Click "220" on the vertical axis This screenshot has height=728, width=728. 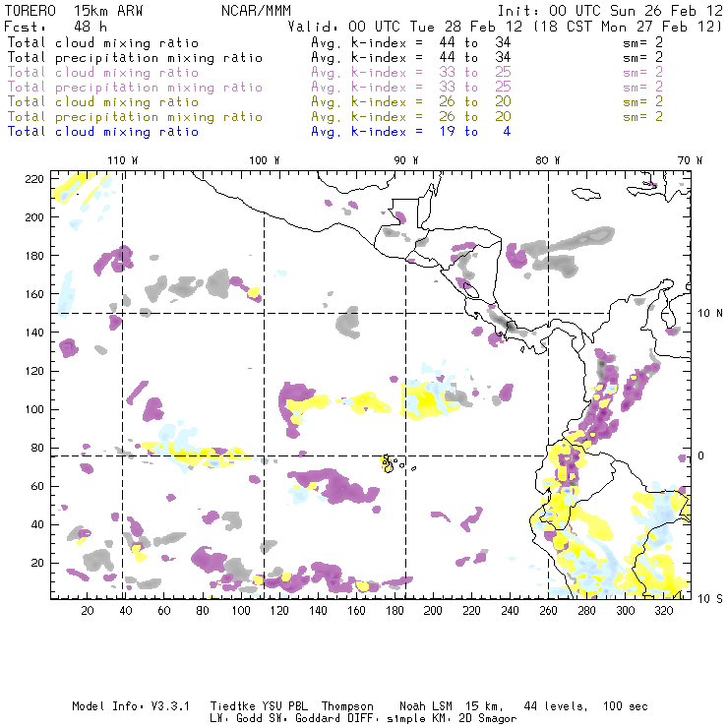pyautogui.click(x=34, y=179)
